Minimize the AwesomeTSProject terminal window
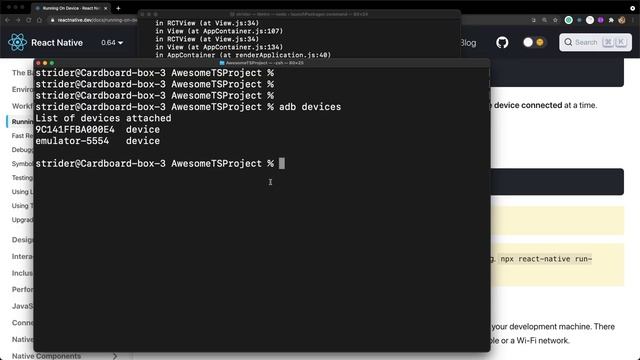 [x=45, y=63]
